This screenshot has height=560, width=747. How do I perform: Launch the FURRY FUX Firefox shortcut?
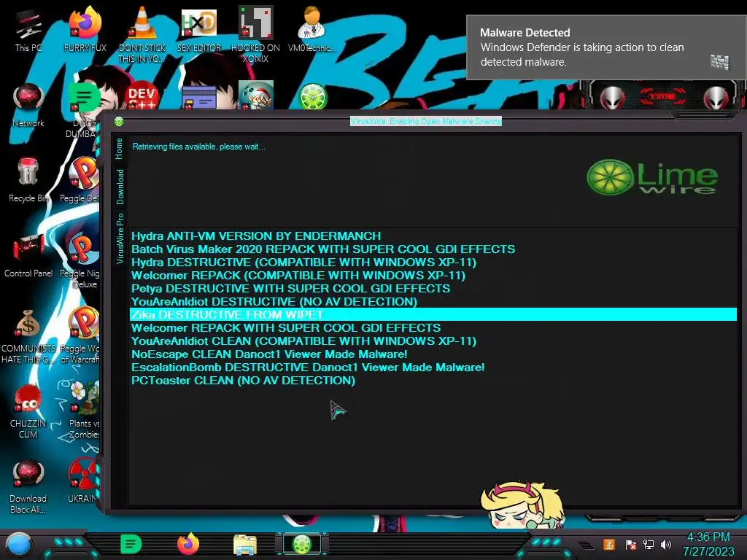coord(85,29)
